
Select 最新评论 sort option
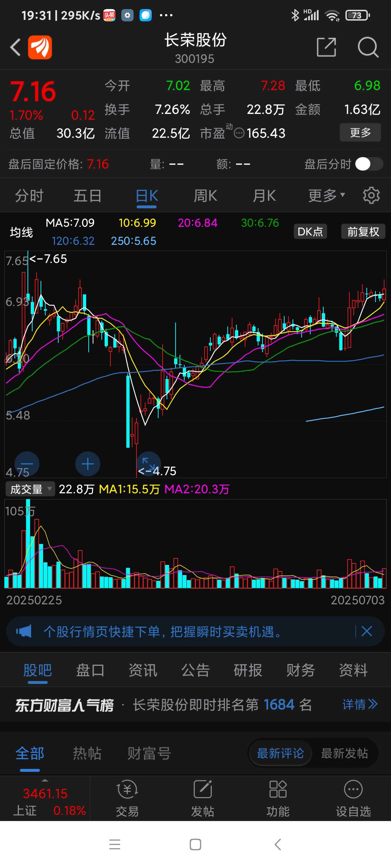click(281, 753)
